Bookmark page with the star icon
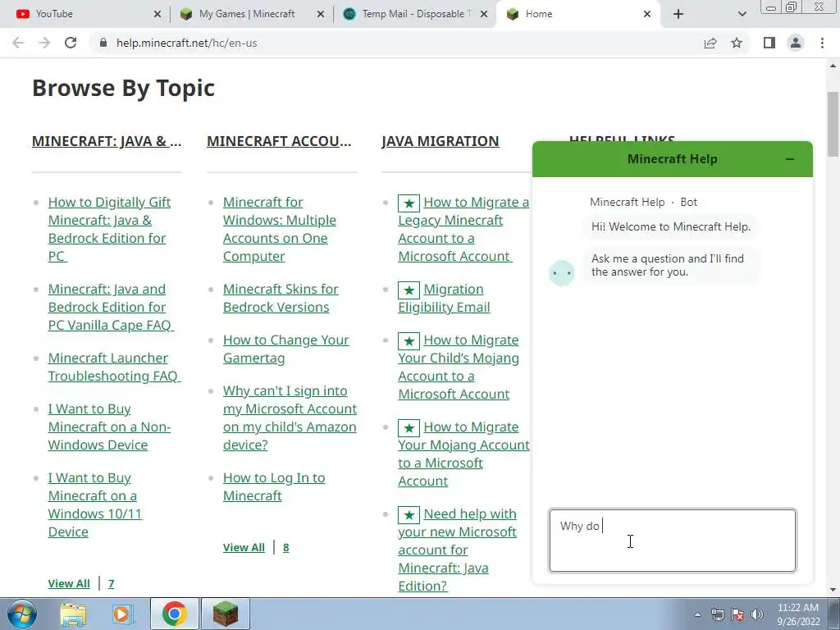The width and height of the screenshot is (840, 630). tap(737, 43)
